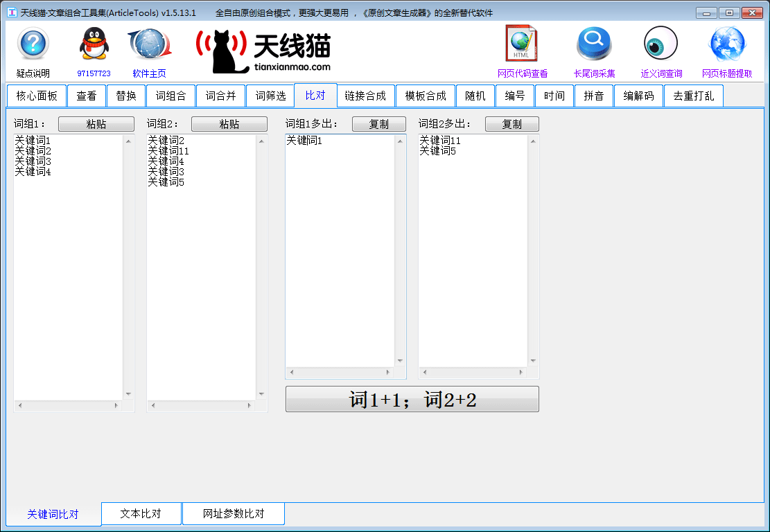Click 关键词2 in the 词组1 list
770x532 pixels.
33,151
